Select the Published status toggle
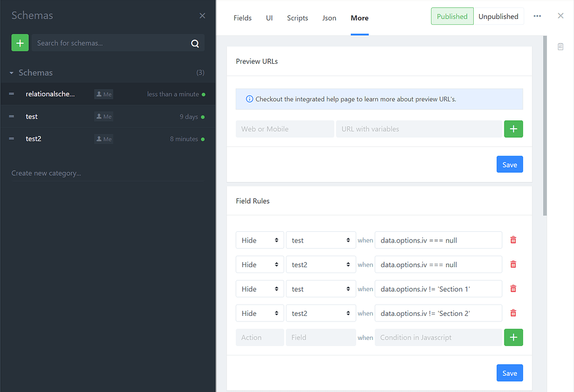The width and height of the screenshot is (574, 392). pos(452,16)
